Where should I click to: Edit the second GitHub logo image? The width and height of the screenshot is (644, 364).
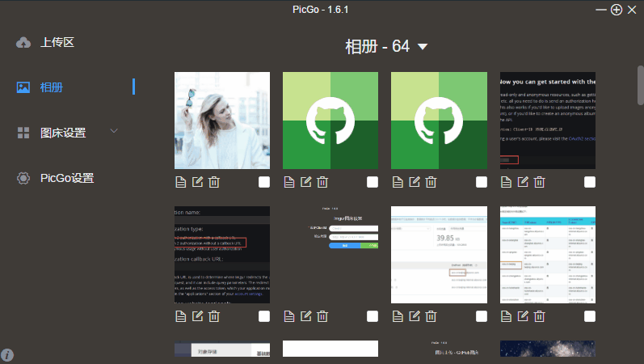[x=415, y=182]
